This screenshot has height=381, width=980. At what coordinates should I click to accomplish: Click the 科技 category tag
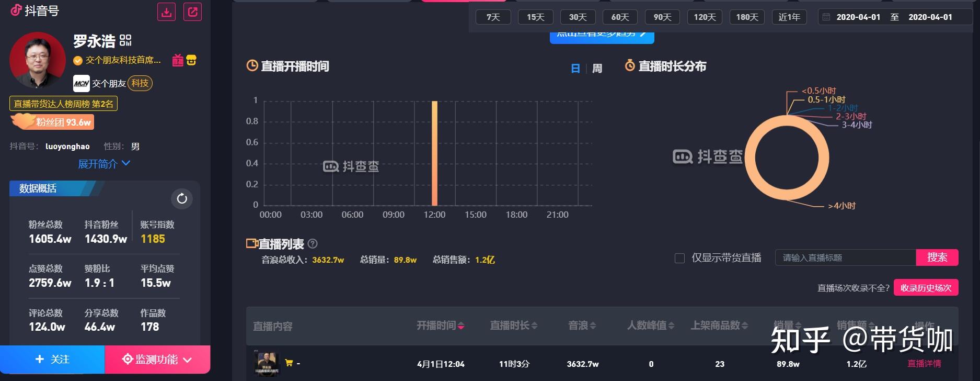[140, 83]
